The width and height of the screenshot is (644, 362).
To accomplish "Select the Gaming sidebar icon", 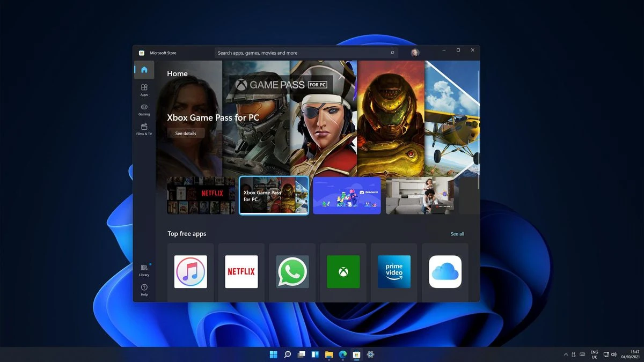I will pyautogui.click(x=144, y=110).
